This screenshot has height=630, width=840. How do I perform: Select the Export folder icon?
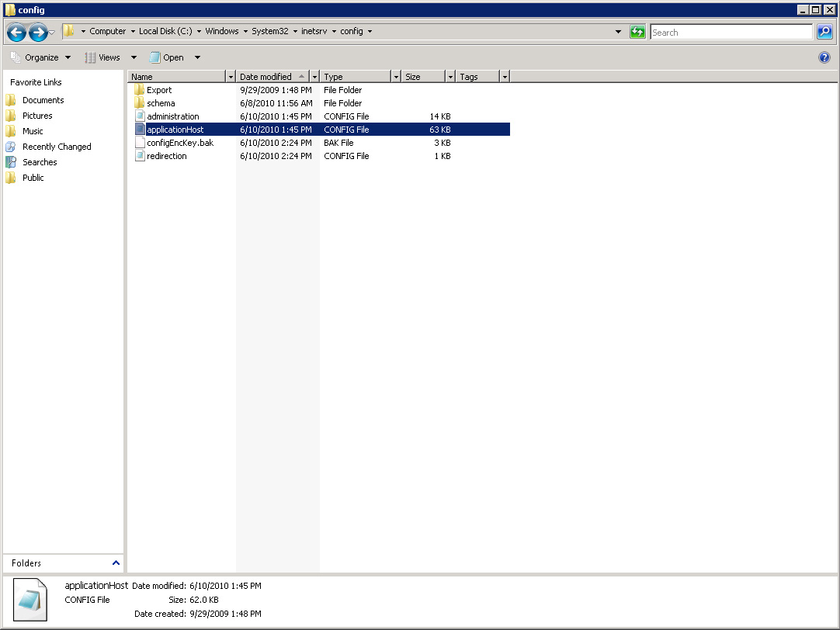tap(139, 89)
